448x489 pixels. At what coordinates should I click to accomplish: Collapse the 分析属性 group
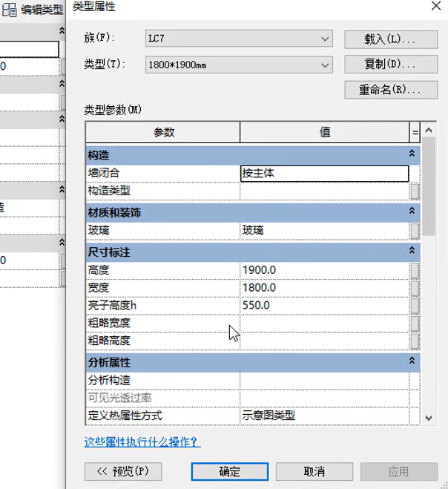412,361
